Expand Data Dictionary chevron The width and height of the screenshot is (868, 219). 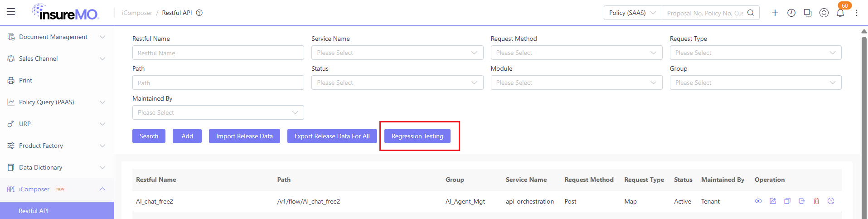(x=102, y=167)
